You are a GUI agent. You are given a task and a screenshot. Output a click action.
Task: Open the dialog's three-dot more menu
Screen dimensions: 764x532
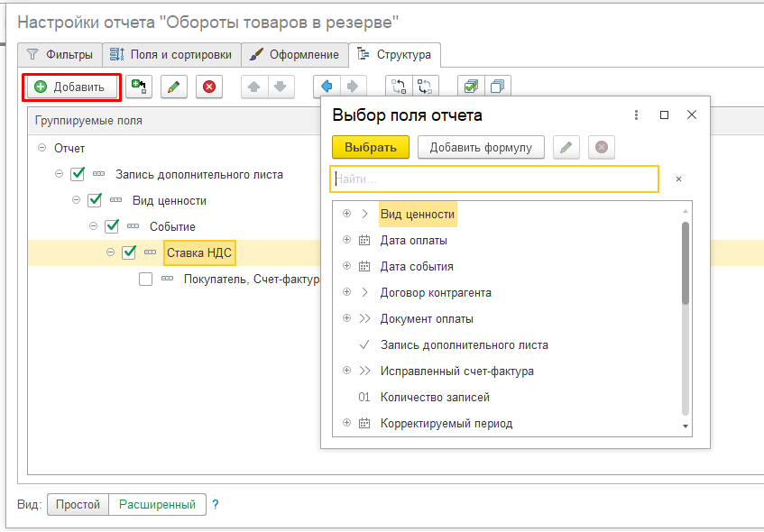tap(636, 115)
